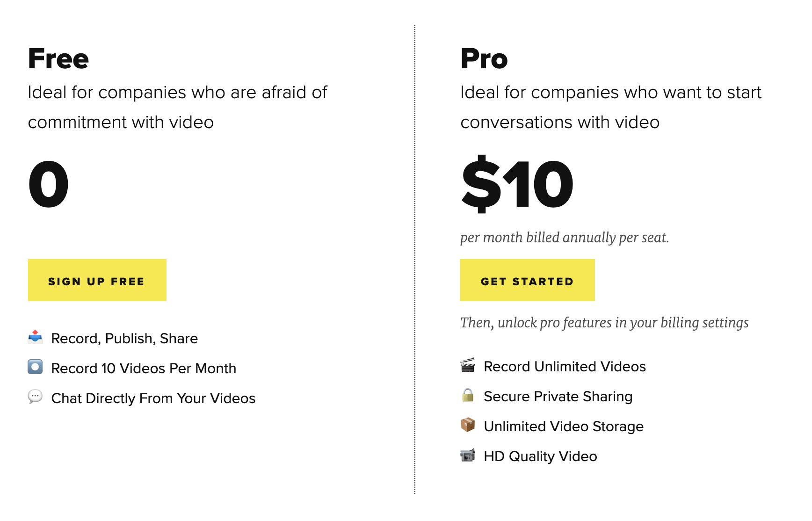This screenshot has width=812, height=521.
Task: Click 'Chat Directly From Your Videos' text
Action: click(153, 398)
